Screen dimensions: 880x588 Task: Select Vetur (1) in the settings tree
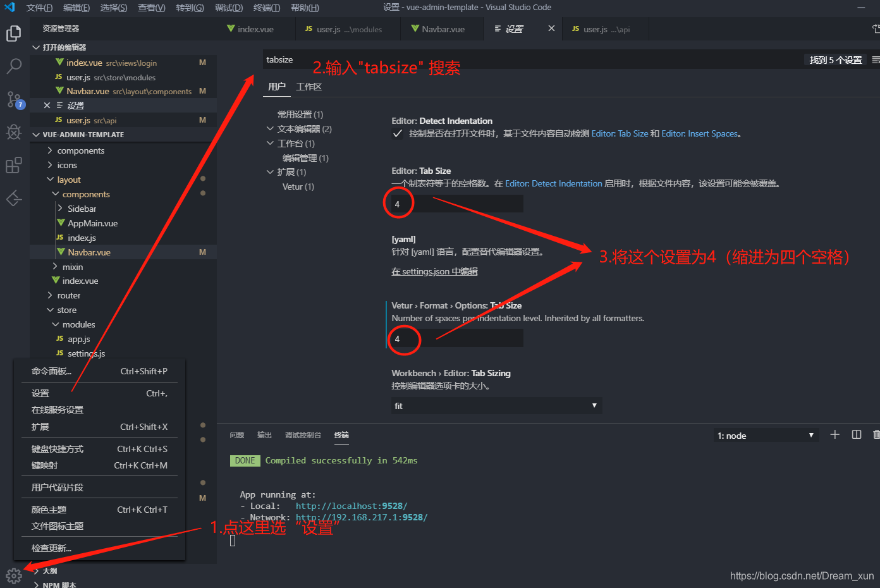pyautogui.click(x=298, y=187)
